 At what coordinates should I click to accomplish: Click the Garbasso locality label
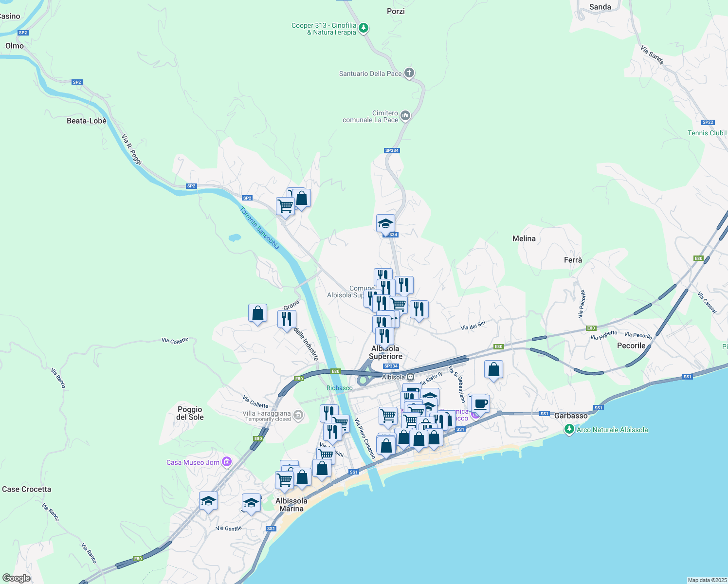pos(571,416)
